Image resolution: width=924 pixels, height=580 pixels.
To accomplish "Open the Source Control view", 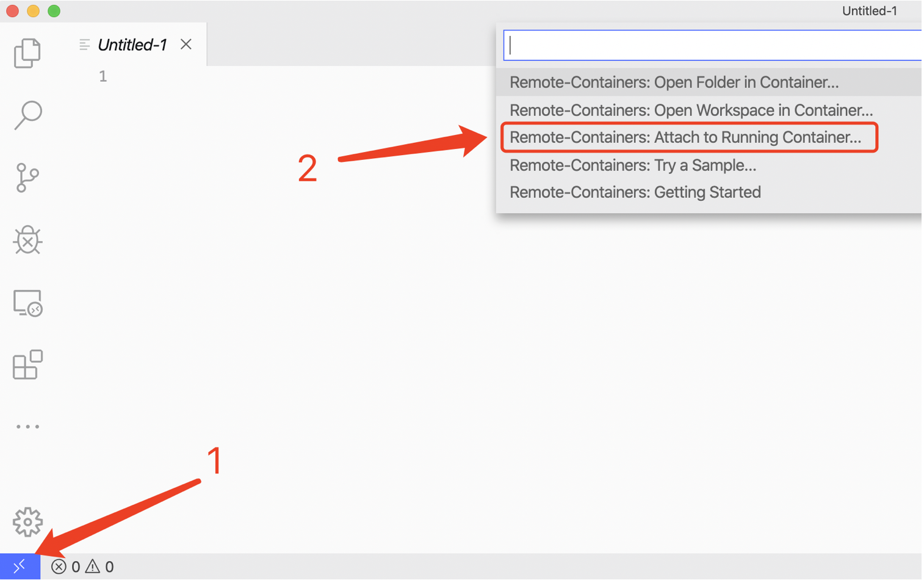I will tap(27, 178).
